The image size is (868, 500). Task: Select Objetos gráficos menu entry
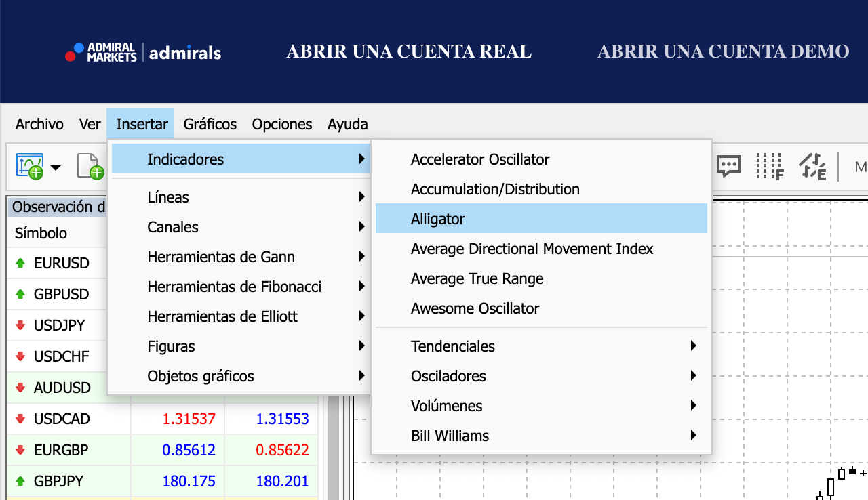click(x=240, y=376)
